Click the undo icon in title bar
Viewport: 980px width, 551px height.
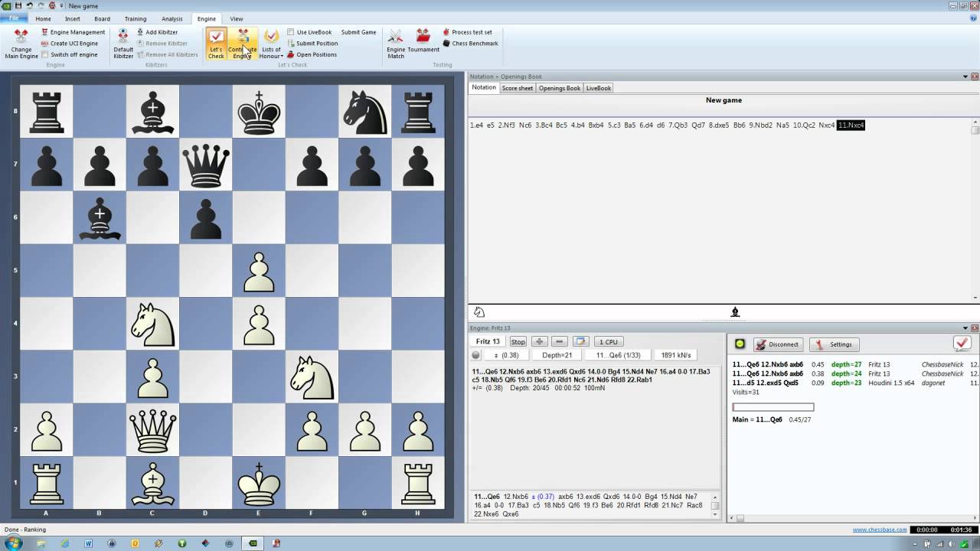[x=30, y=5]
